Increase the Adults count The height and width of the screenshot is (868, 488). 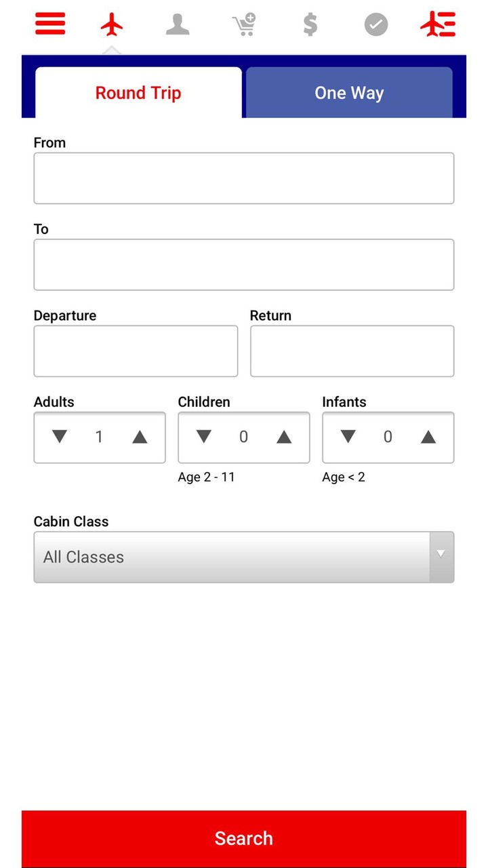(140, 437)
